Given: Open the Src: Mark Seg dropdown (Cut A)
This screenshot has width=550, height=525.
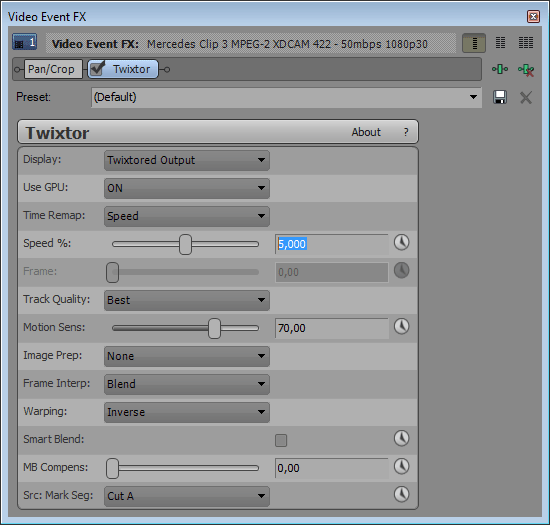Looking at the screenshot, I should pos(187,496).
